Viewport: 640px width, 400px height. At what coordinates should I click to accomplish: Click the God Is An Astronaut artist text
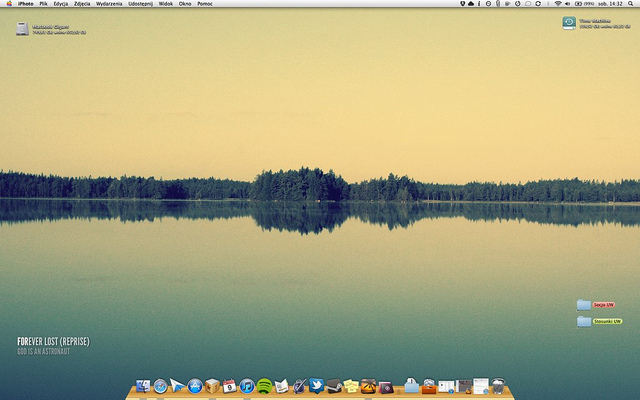point(44,351)
